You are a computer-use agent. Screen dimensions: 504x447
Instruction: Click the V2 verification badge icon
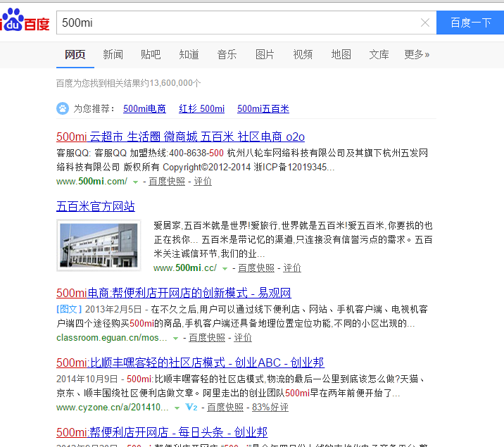191,407
